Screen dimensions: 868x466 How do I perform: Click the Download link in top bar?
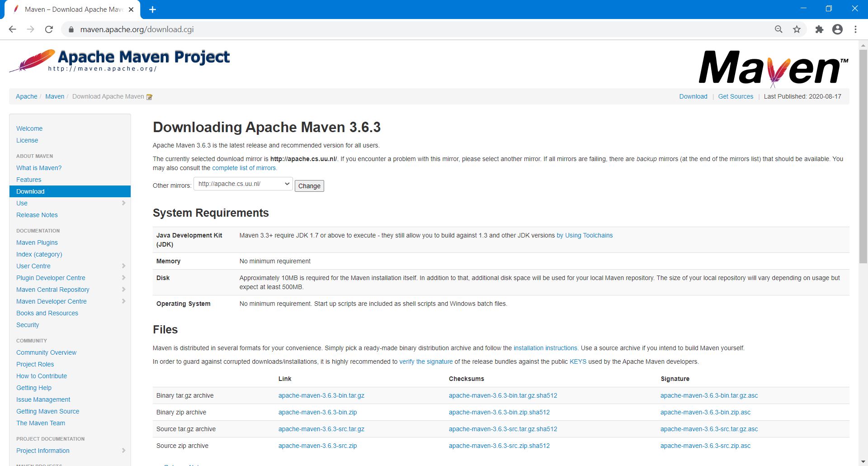click(x=693, y=96)
